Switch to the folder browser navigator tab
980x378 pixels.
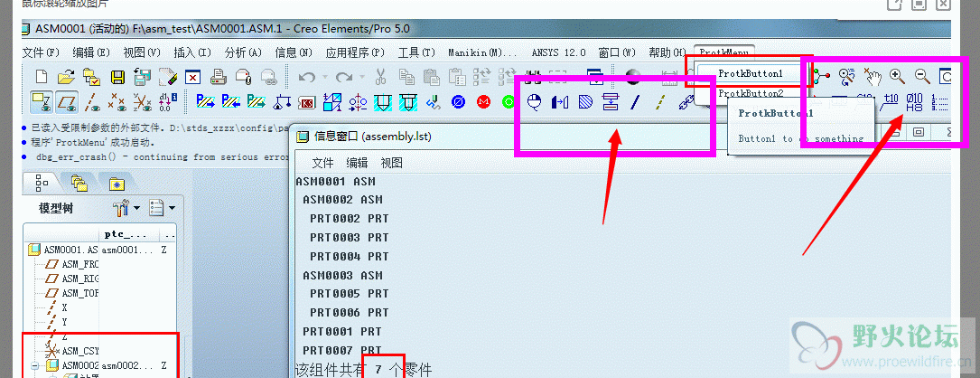(x=79, y=183)
